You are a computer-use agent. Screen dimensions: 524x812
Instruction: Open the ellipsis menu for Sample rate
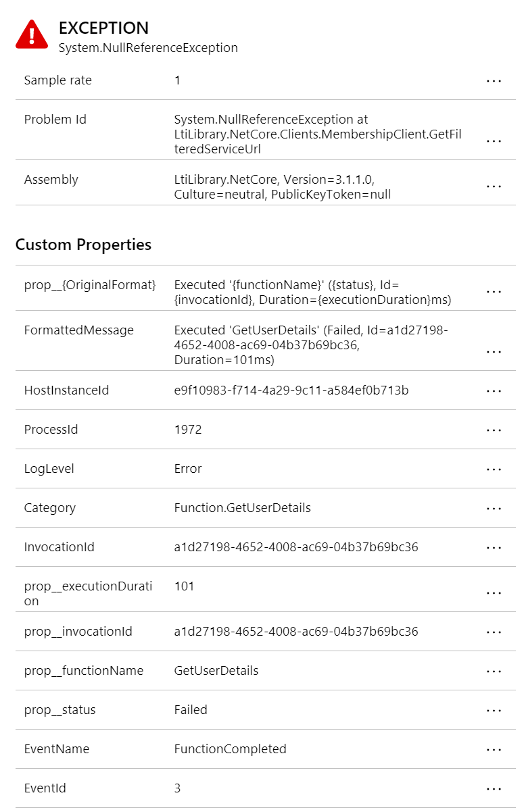point(494,80)
